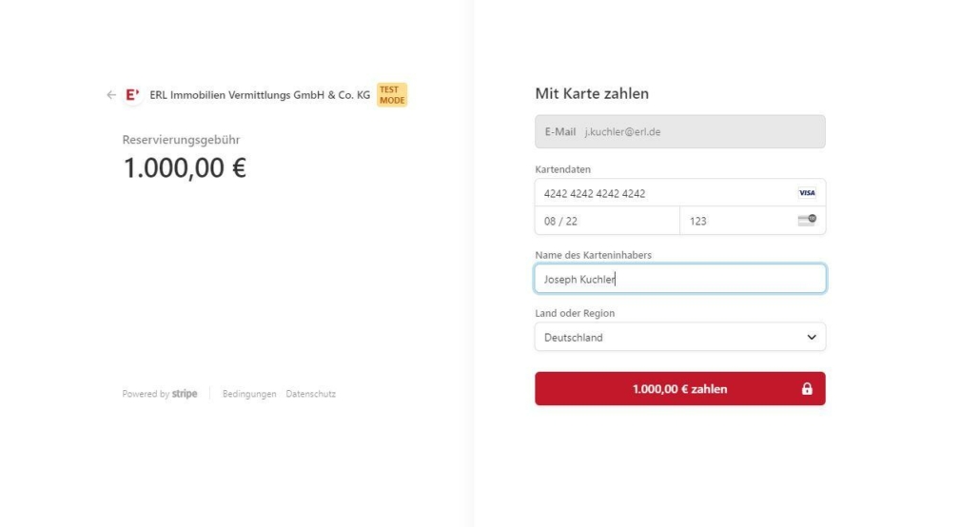Click the Name des Karteninhabers field
Image resolution: width=980 pixels, height=527 pixels.
point(680,279)
